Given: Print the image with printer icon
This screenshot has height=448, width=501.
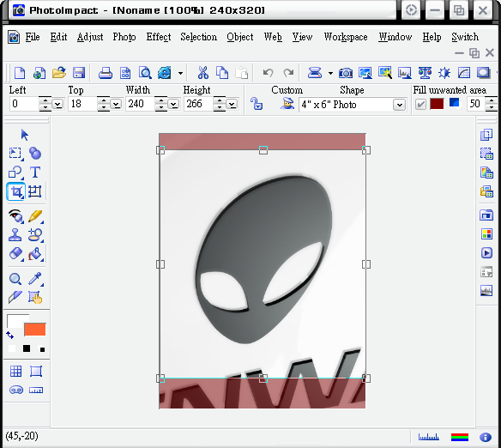Looking at the screenshot, I should click(106, 73).
